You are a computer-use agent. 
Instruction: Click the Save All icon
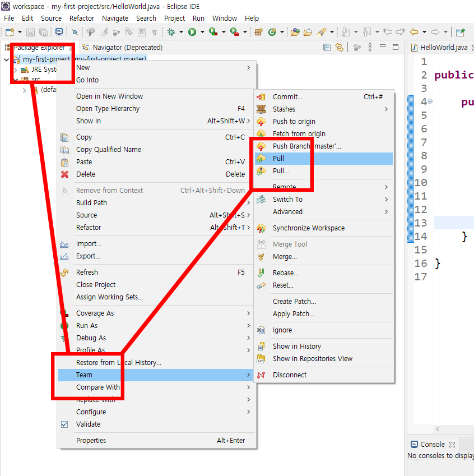pyautogui.click(x=44, y=32)
